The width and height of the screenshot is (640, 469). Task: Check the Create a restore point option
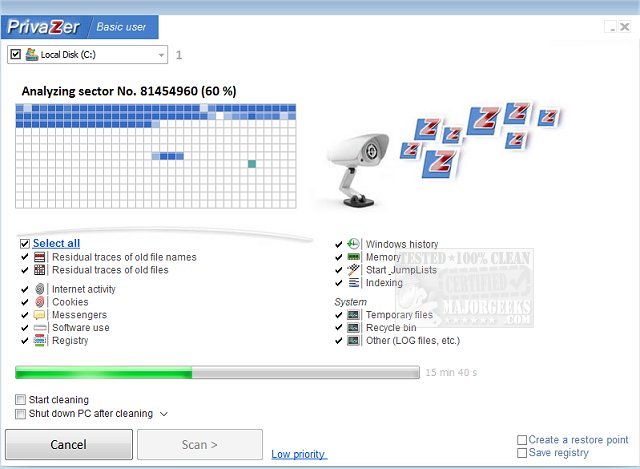point(522,440)
